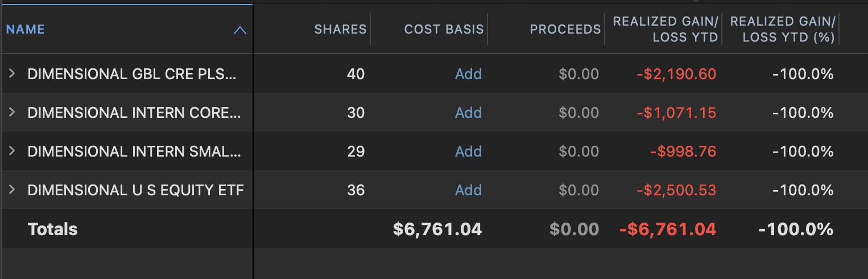
Task: Sort by Realized Gain/Loss YTD (%) header
Action: pyautogui.click(x=782, y=30)
